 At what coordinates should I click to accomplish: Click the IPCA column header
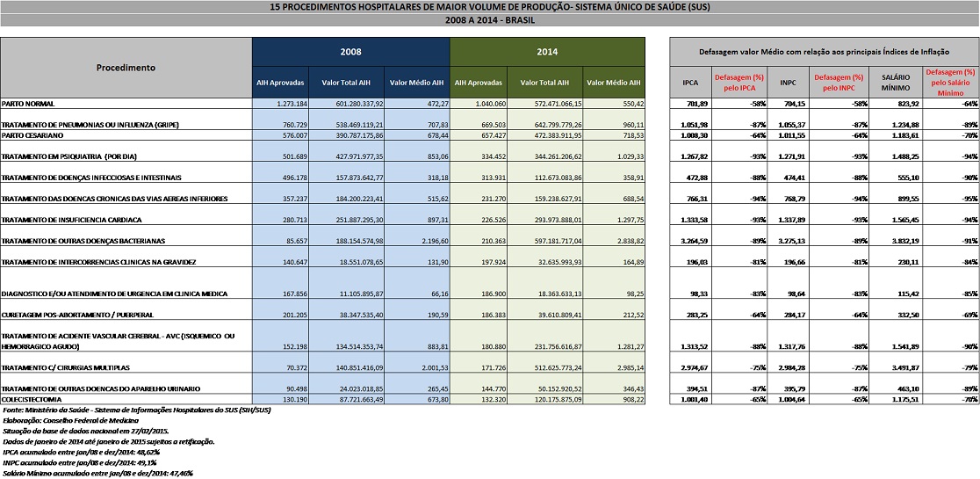coord(690,83)
